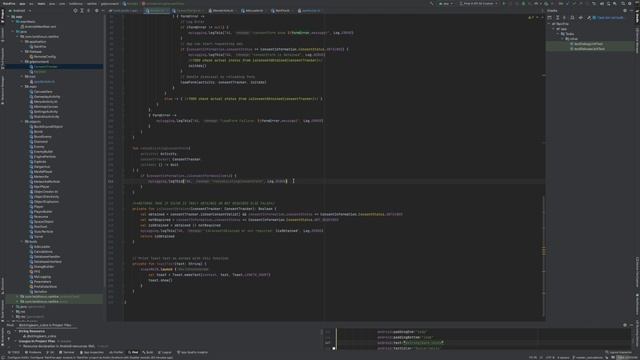
Task: Collapse the main package
Action: 22,87
